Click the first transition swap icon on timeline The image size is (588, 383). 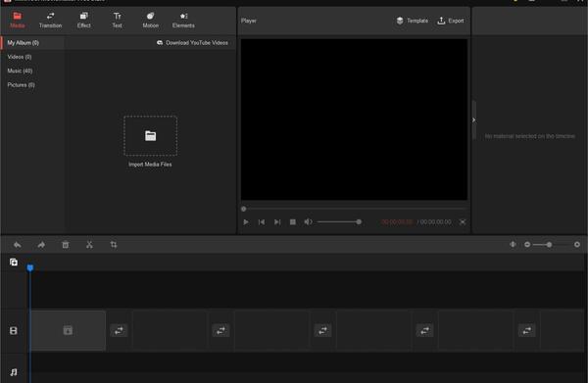119,330
